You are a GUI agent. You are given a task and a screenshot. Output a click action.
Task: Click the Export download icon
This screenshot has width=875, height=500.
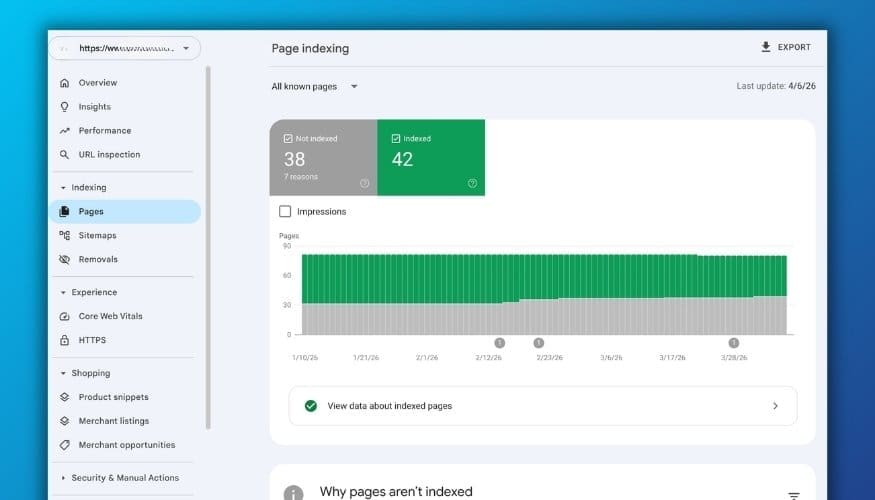tap(766, 47)
